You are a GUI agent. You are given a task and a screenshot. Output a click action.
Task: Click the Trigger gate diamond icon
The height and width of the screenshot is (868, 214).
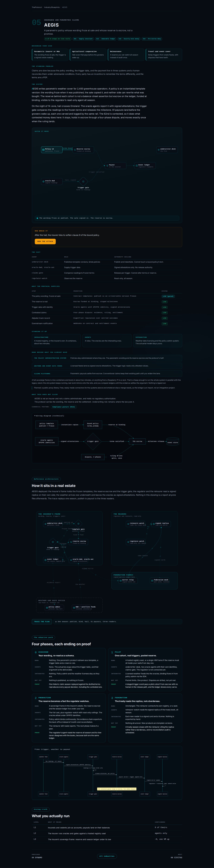tap(83, 181)
